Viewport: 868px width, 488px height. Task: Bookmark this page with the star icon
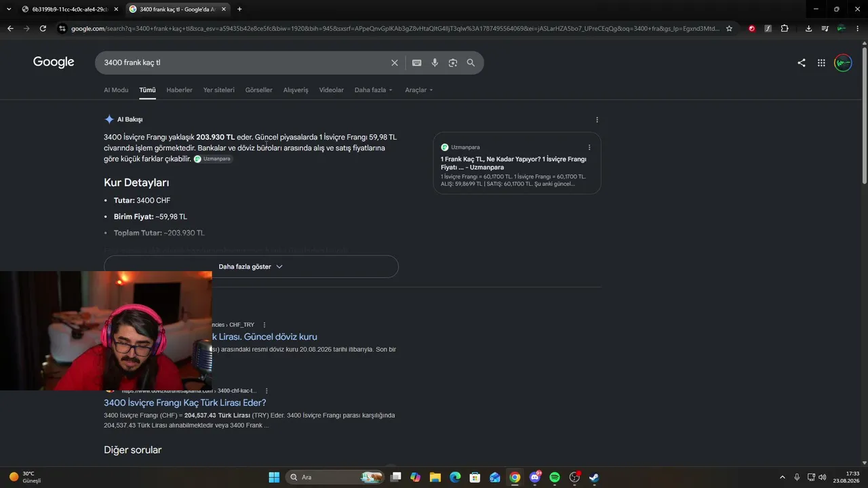[x=729, y=28]
